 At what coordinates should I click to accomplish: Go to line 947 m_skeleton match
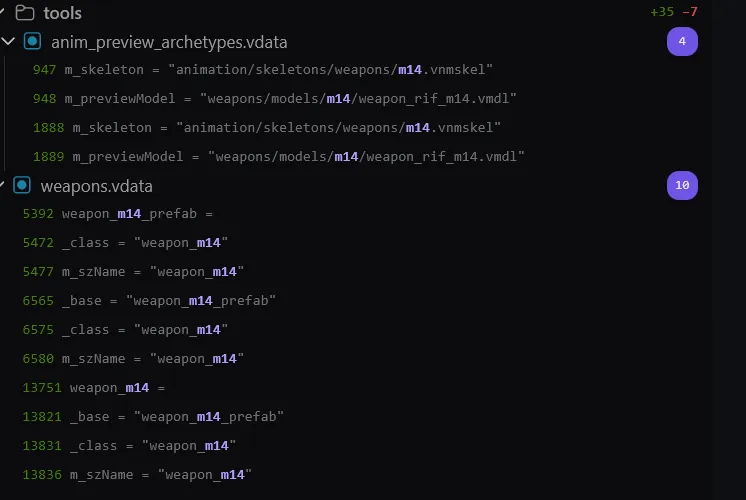click(x=263, y=70)
